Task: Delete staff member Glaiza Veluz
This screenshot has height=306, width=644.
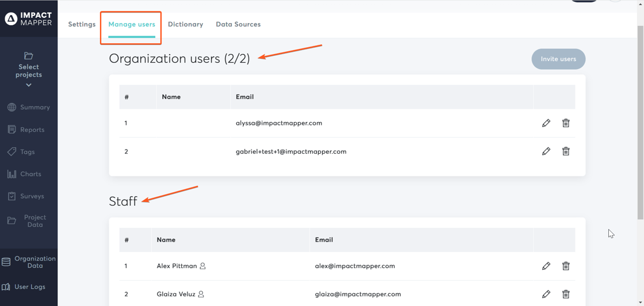Action: click(566, 294)
